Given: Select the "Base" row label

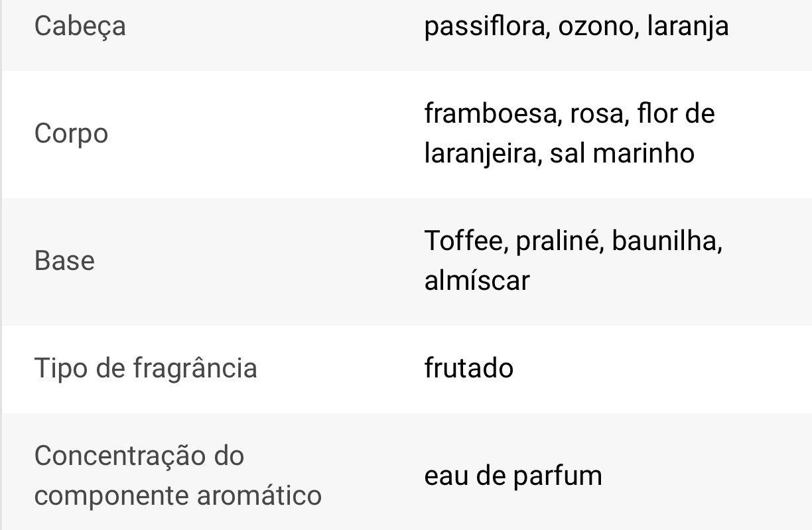Looking at the screenshot, I should click(x=64, y=261).
